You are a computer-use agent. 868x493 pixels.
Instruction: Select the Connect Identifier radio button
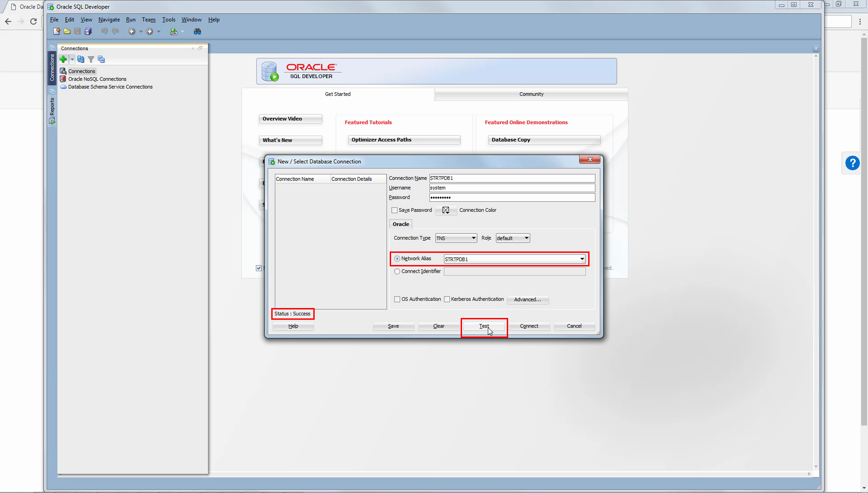[x=397, y=271]
